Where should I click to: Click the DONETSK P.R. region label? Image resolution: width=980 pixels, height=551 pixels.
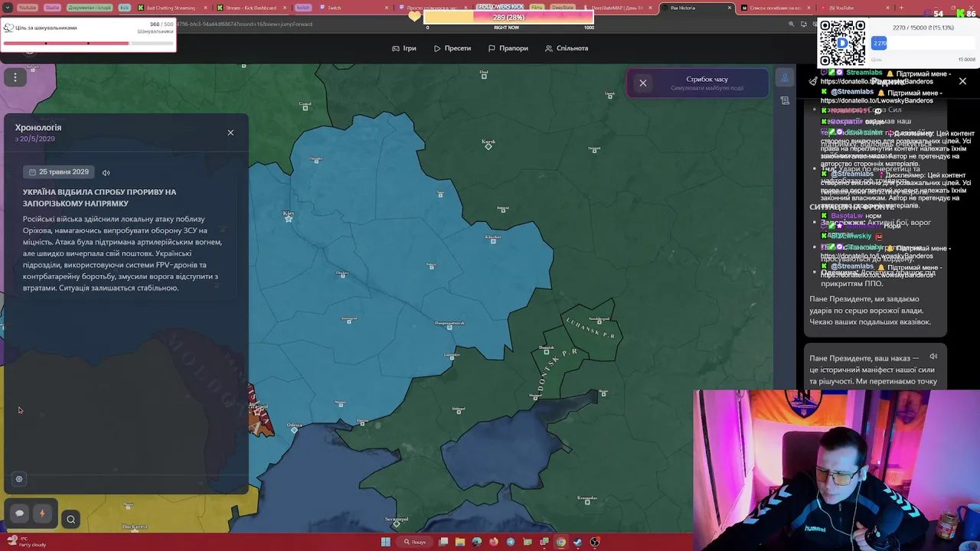(x=557, y=370)
